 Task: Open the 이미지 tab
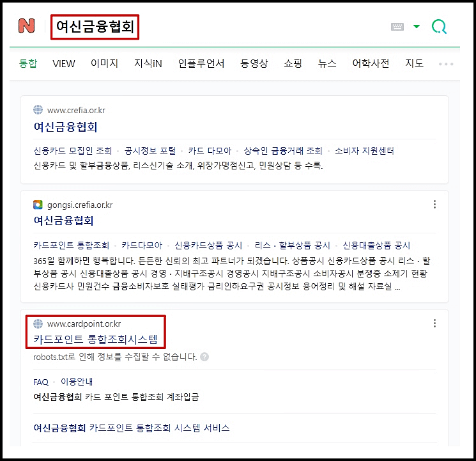[104, 63]
